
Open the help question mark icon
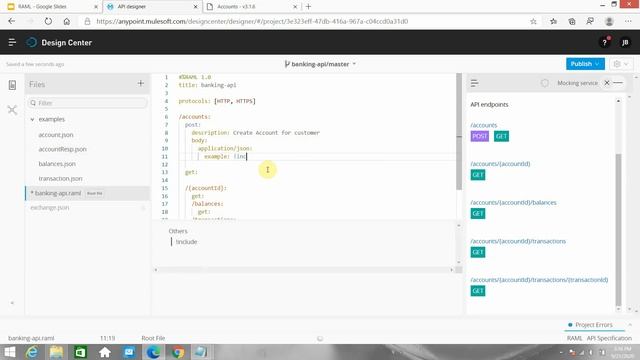click(x=604, y=42)
